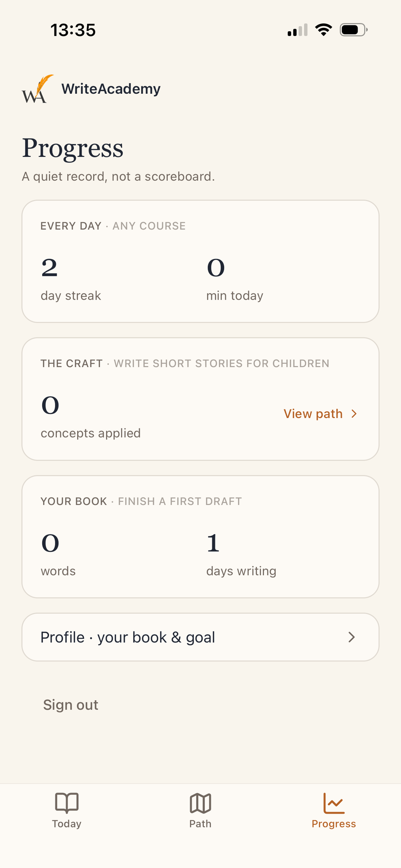Expand the Profile row chevron
Screen dimensions: 401x868
(x=352, y=637)
